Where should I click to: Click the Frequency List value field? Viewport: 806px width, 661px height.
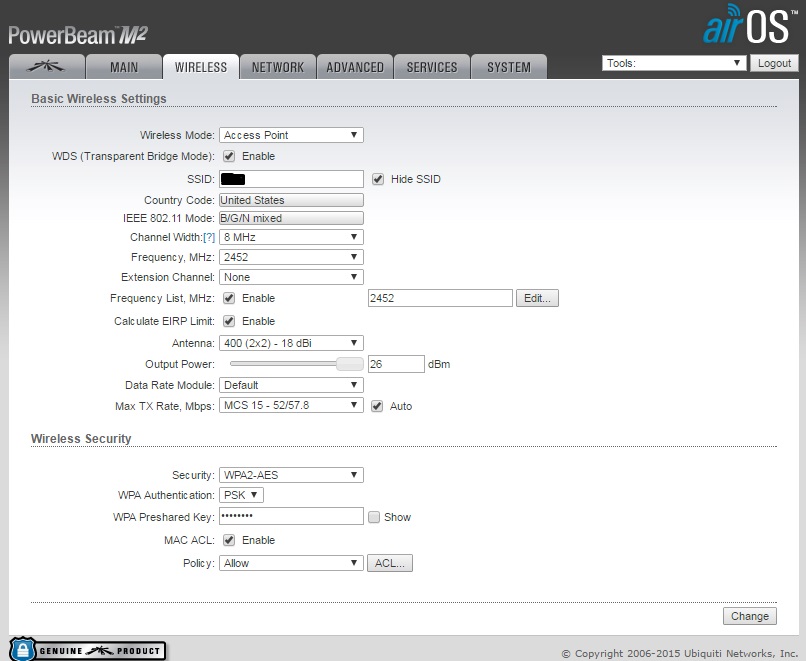pos(440,298)
